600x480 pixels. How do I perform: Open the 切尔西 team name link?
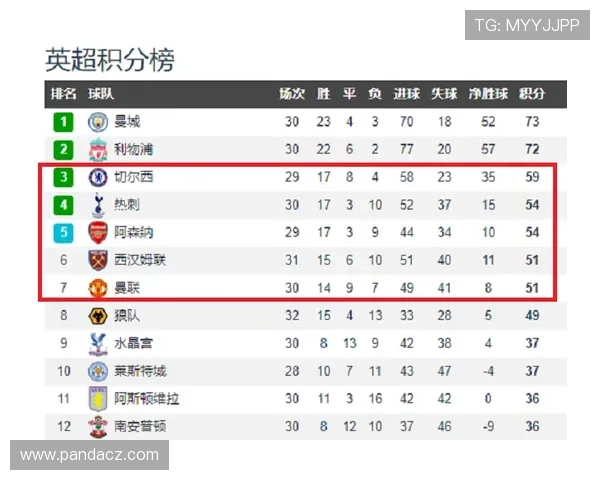point(133,178)
